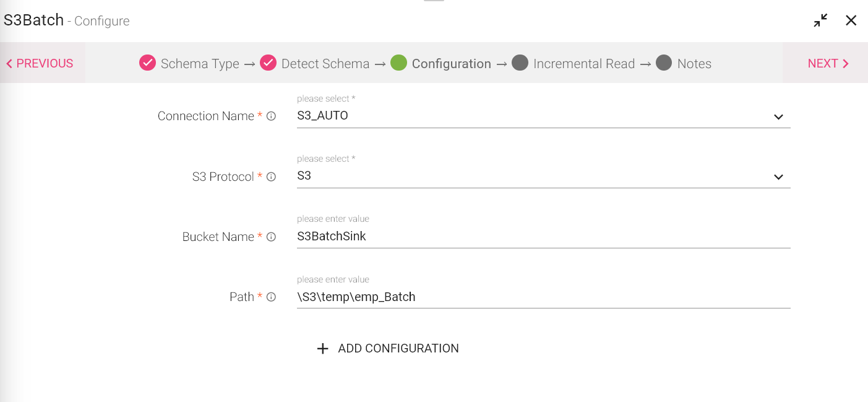Screen dimensions: 868x402
Task: Click the grey Incremental Read step circle
Action: (x=520, y=63)
